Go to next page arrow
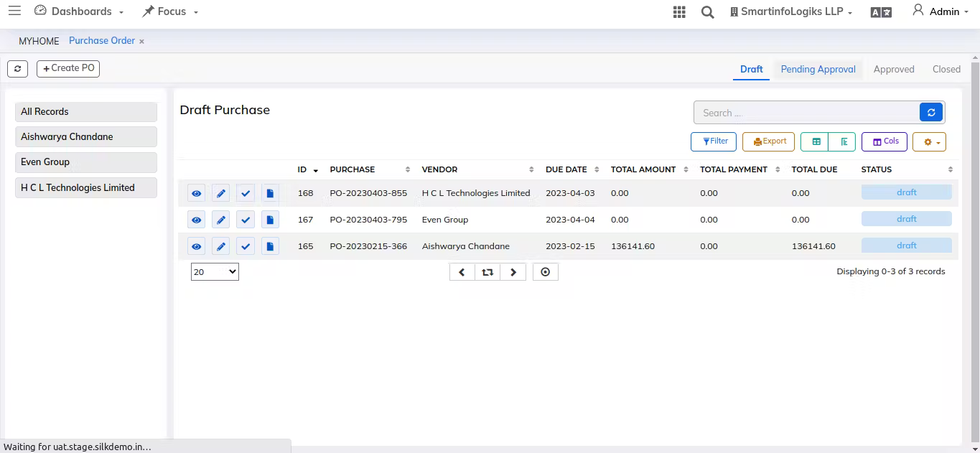Viewport: 980px width, 453px height. (x=513, y=272)
